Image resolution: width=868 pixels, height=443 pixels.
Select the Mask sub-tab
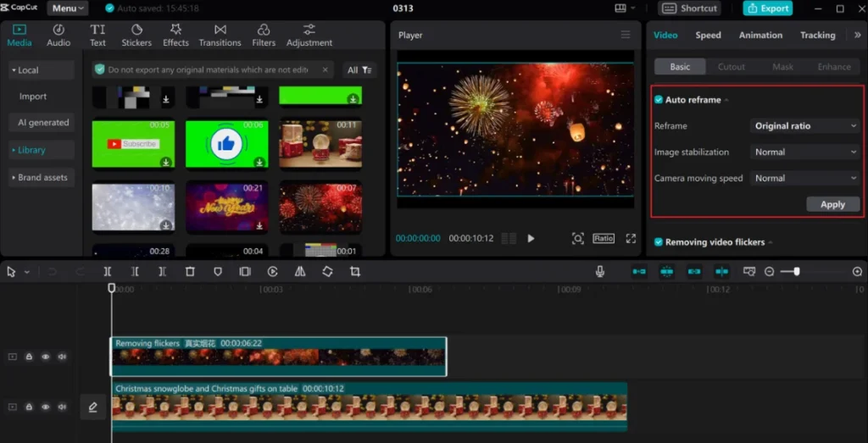click(782, 66)
